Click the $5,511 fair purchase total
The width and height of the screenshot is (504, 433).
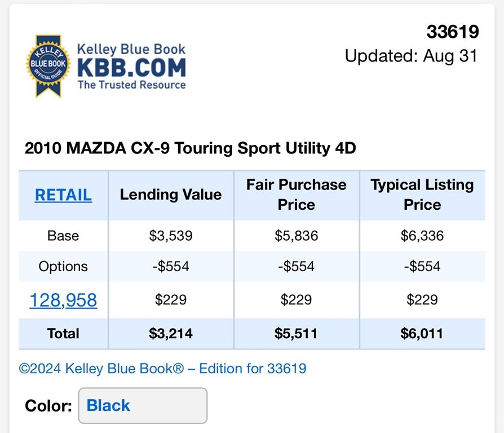[297, 333]
